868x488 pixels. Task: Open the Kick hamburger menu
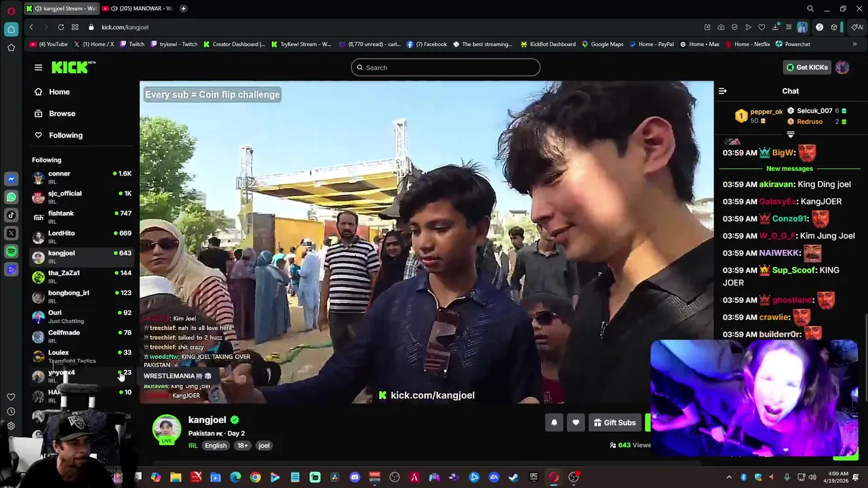coord(38,67)
